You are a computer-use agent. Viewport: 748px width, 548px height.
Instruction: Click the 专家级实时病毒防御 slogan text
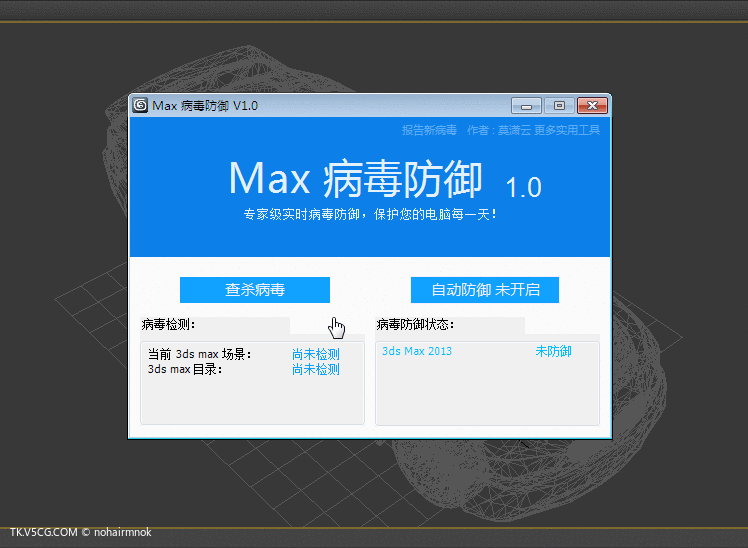click(x=370, y=214)
